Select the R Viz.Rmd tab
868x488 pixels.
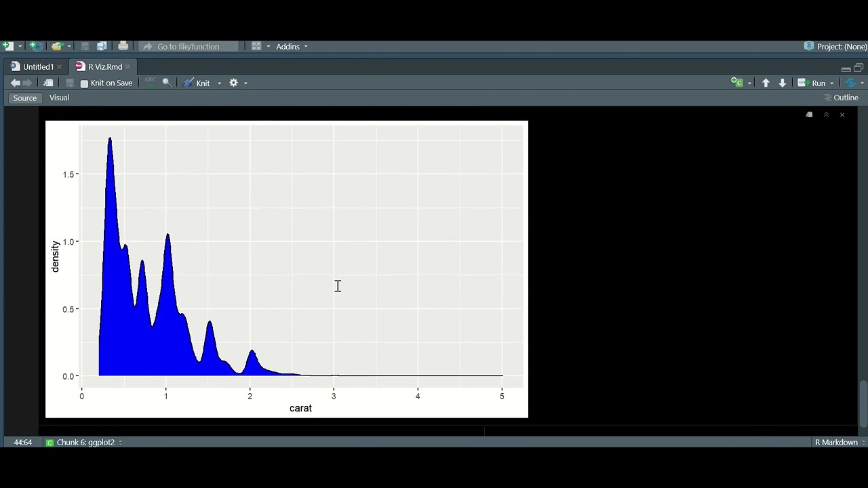pos(105,66)
